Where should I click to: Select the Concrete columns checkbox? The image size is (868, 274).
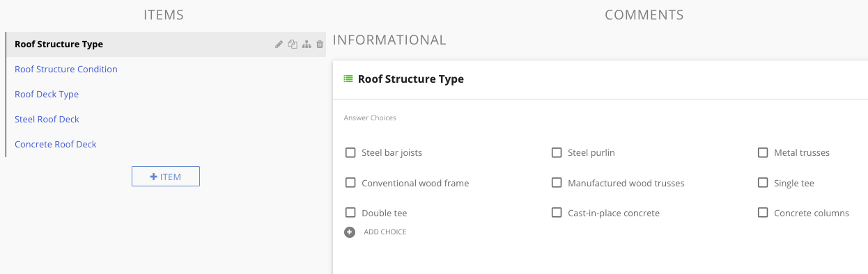click(763, 213)
